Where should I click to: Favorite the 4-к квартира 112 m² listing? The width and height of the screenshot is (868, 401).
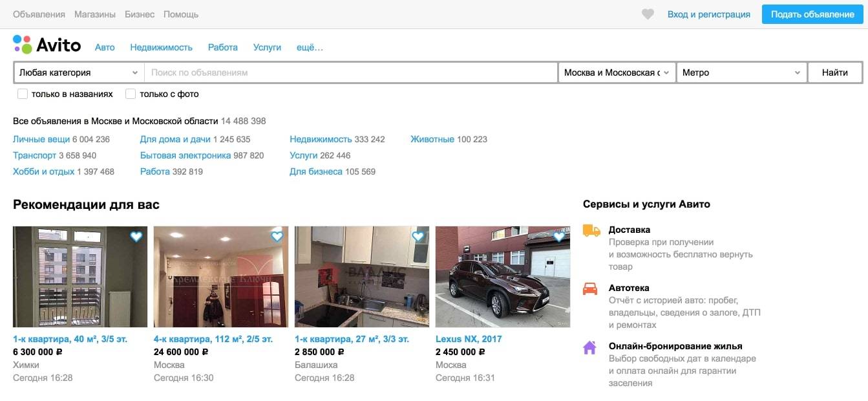tap(277, 237)
